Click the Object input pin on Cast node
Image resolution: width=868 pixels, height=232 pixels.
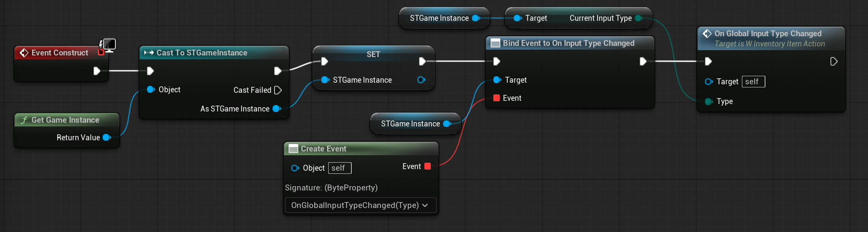click(151, 90)
